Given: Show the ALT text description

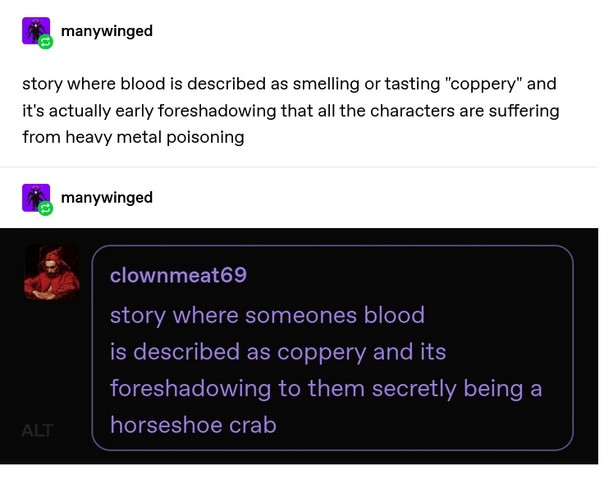Looking at the screenshot, I should pos(37,431).
